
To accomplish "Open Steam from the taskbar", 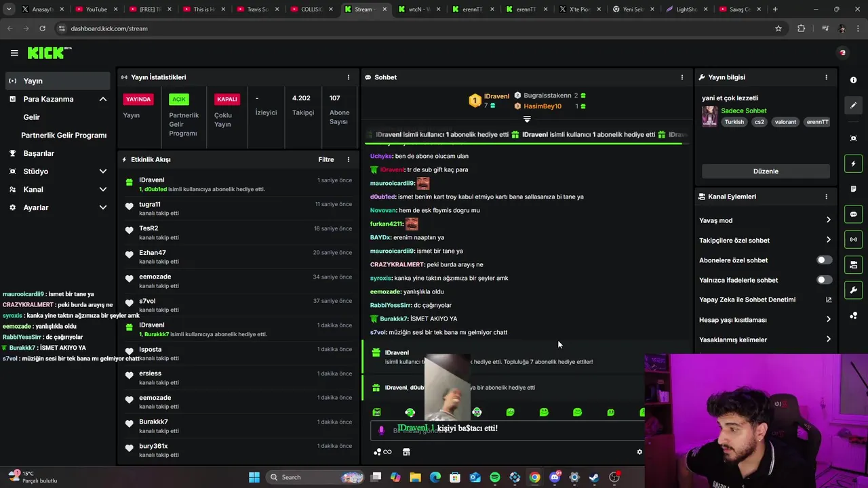I will [x=594, y=477].
